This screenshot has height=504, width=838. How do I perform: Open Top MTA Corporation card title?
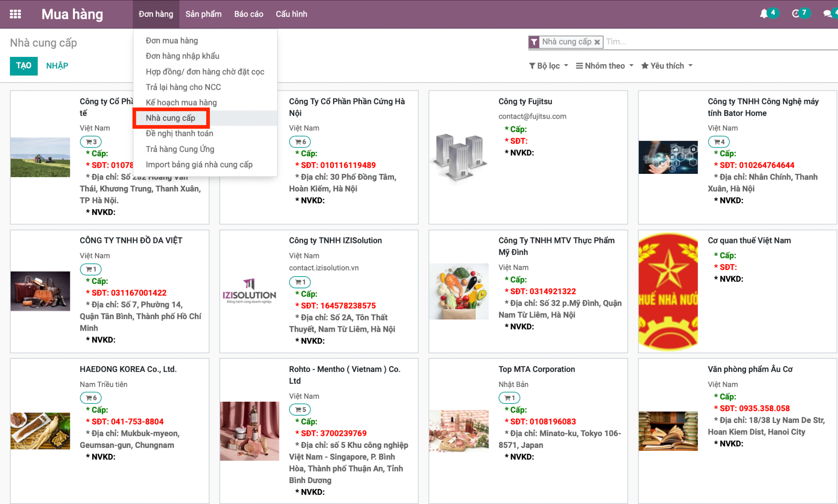(536, 369)
